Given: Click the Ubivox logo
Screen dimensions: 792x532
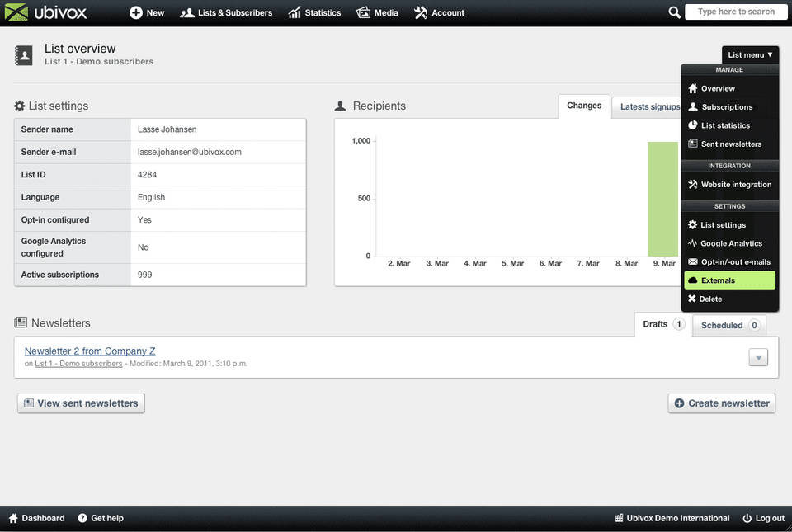Looking at the screenshot, I should pyautogui.click(x=45, y=12).
